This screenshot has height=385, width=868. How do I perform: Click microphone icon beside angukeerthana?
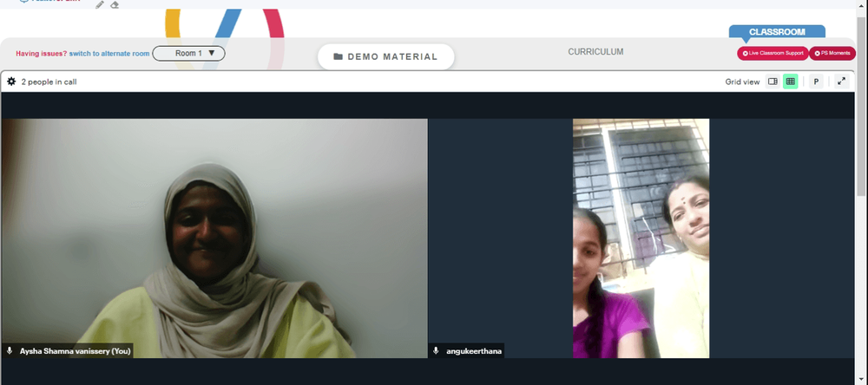pos(437,350)
